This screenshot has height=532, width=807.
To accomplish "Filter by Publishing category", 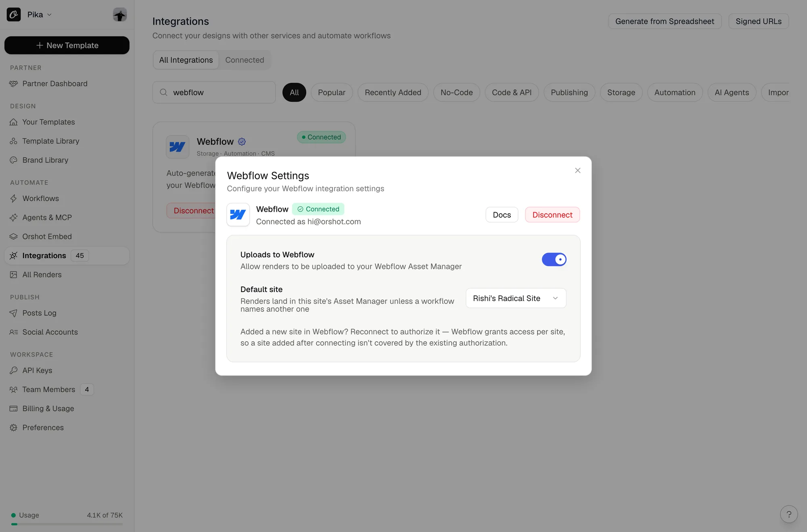I will [x=569, y=92].
